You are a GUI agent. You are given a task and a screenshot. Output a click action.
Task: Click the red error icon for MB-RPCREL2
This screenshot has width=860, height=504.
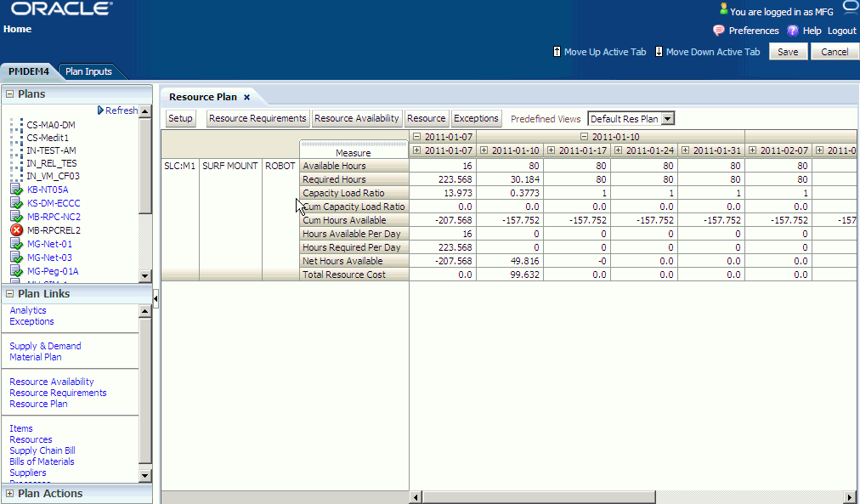click(x=17, y=229)
